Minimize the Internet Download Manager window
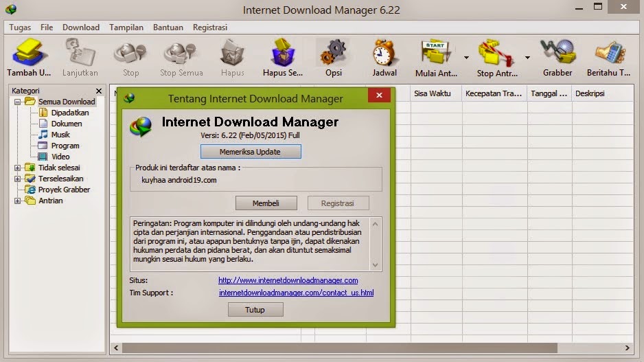This screenshot has width=644, height=362. [x=579, y=8]
